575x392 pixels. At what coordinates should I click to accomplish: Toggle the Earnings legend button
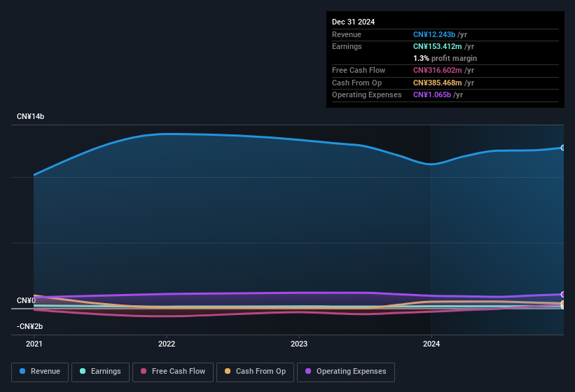(100, 372)
